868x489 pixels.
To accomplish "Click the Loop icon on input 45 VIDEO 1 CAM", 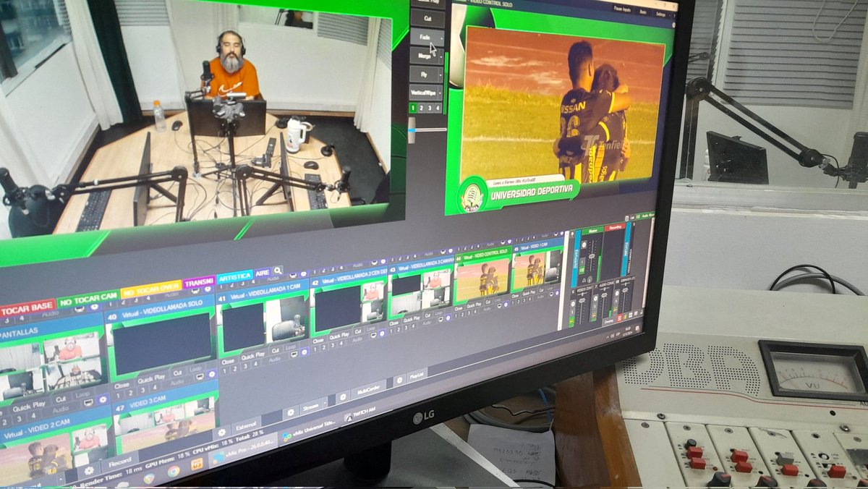I will click(549, 289).
